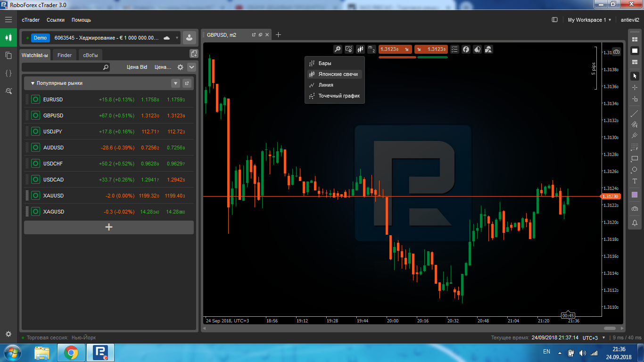
Task: Select the ellipse drawing tool
Action: pyautogui.click(x=635, y=170)
